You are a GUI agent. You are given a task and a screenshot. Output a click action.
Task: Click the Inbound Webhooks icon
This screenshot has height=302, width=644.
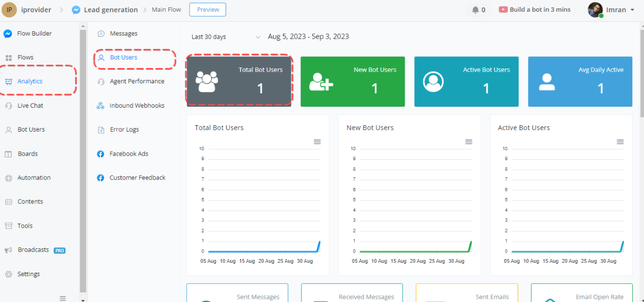[100, 106]
